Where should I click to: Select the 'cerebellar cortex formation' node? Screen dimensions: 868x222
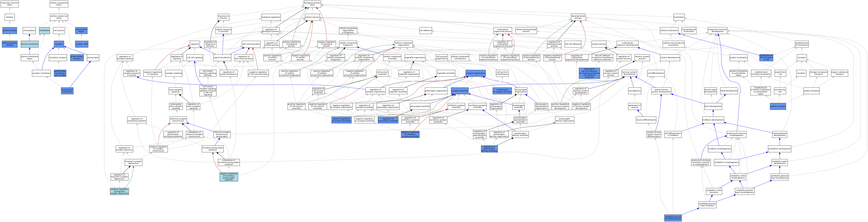(x=714, y=191)
